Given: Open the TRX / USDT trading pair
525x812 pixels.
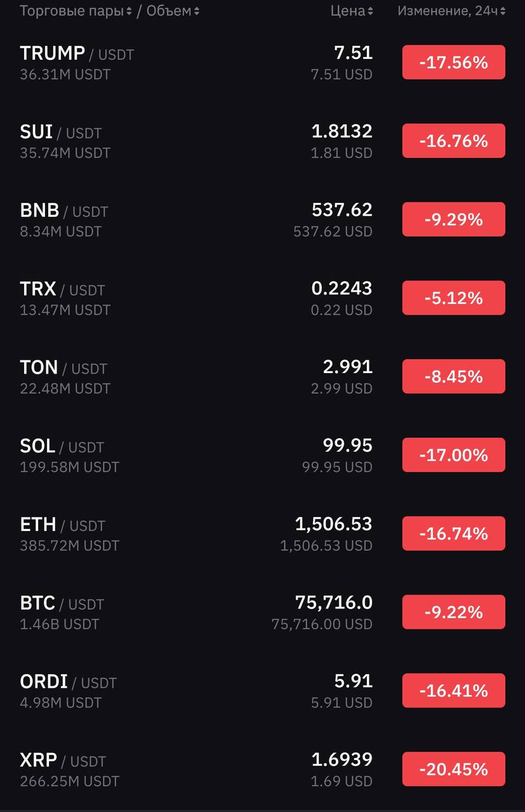Looking at the screenshot, I should [x=262, y=298].
